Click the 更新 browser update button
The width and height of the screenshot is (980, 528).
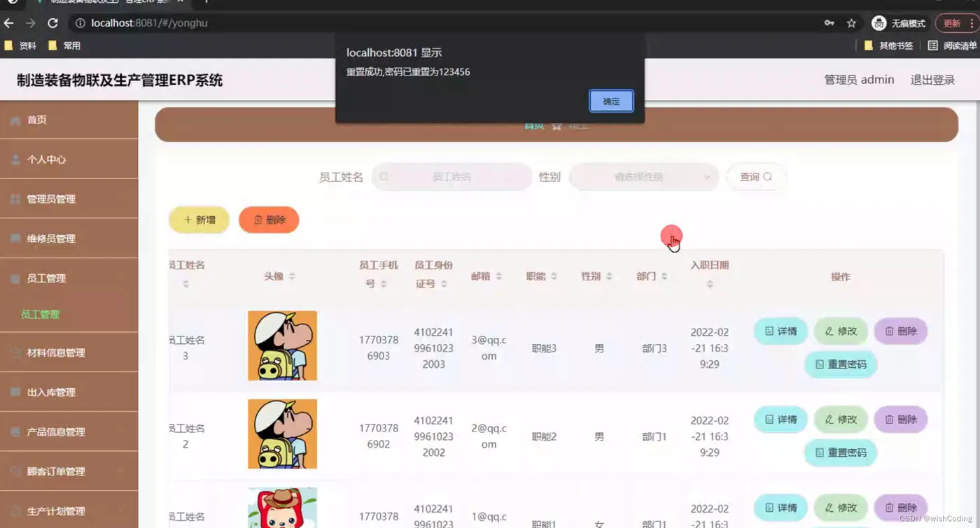[x=957, y=23]
